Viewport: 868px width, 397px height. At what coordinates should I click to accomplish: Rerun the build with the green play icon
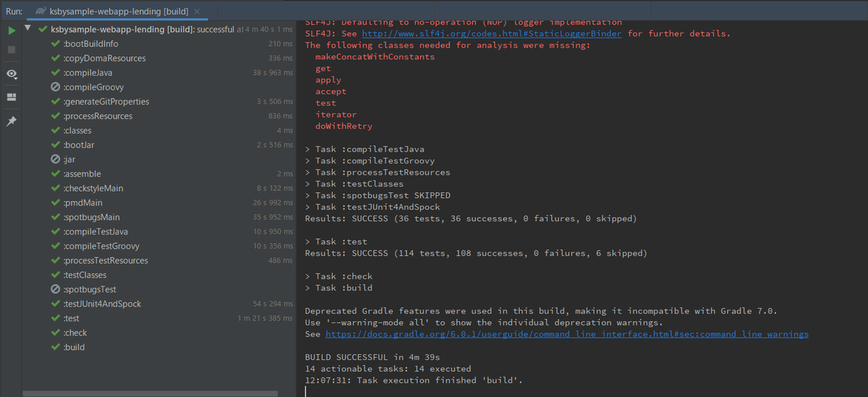(12, 30)
